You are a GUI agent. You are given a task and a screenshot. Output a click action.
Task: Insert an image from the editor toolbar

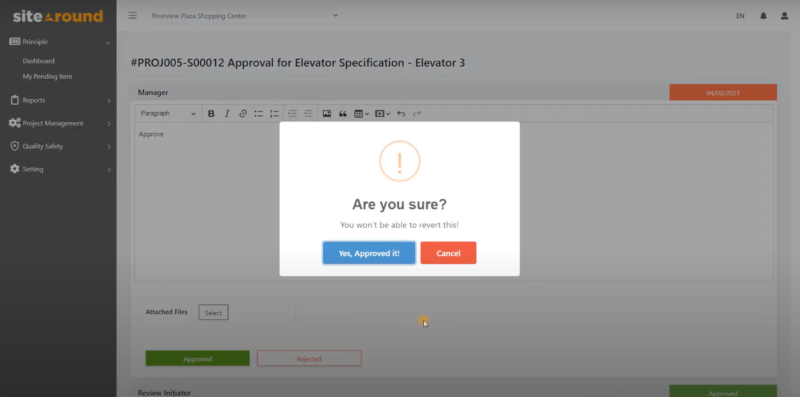(327, 114)
